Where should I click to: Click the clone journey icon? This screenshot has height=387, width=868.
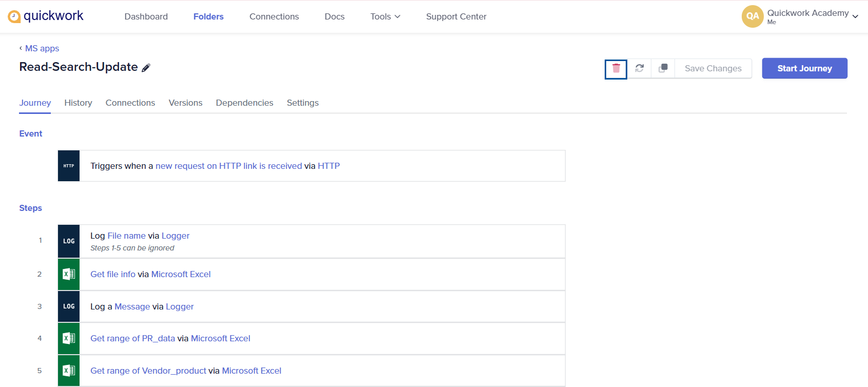click(663, 68)
